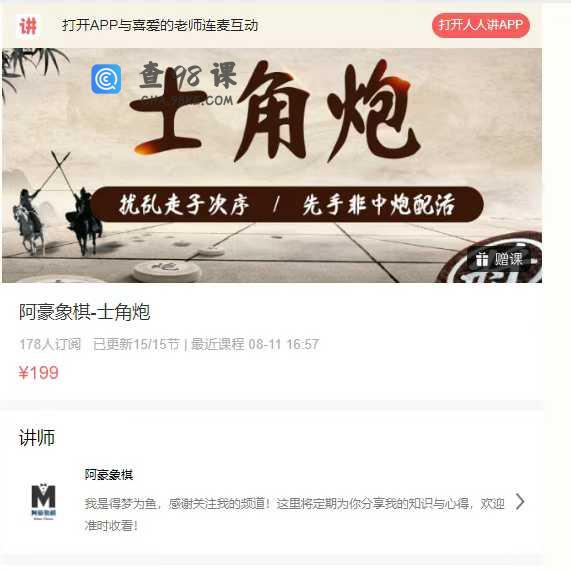Click the 已更新15/15节 update info
571x571 pixels.
click(137, 344)
